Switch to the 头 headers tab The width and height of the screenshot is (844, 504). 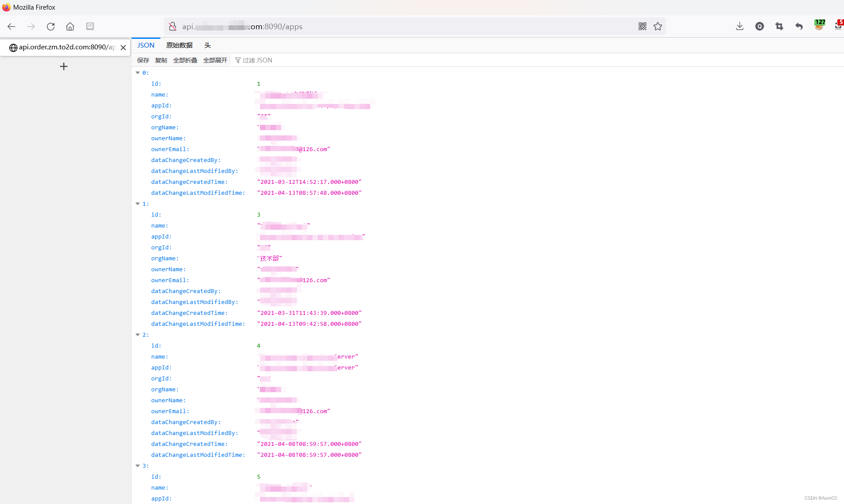pos(208,45)
